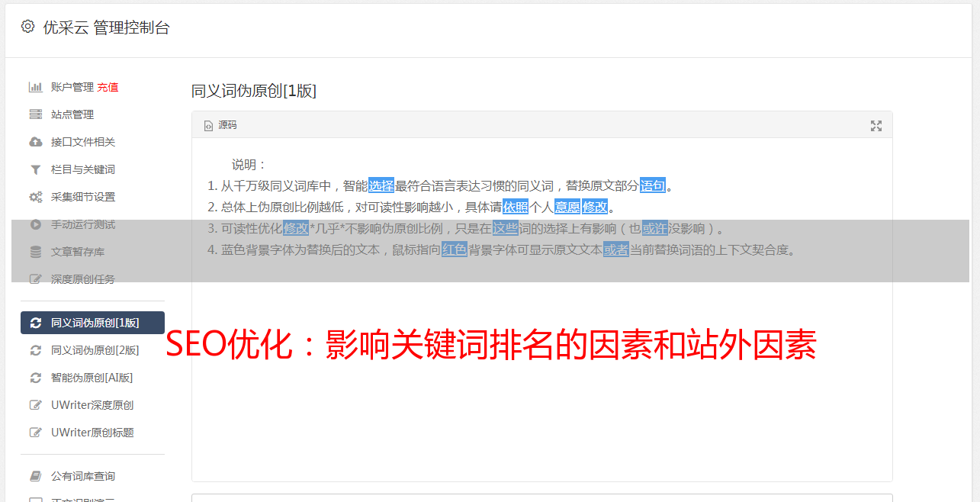Click highlighted word 选择 in editor
Viewport: 980px width, 502px height.
click(381, 185)
